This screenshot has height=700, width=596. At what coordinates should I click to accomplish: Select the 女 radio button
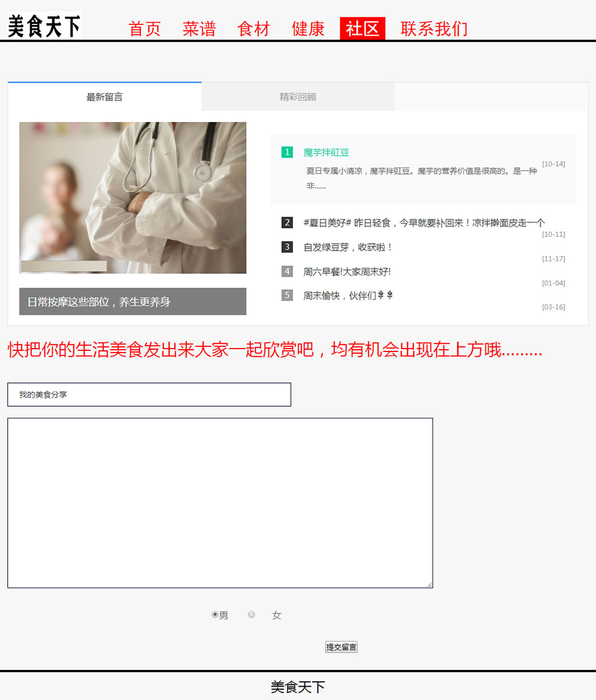pyautogui.click(x=251, y=614)
